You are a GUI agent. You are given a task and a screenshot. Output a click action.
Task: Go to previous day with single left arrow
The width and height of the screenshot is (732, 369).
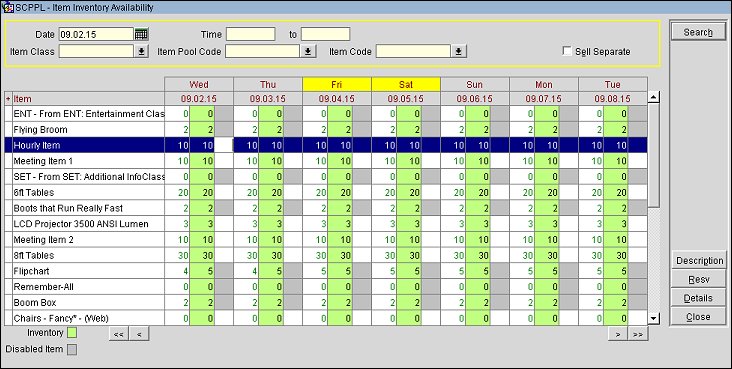(x=140, y=334)
